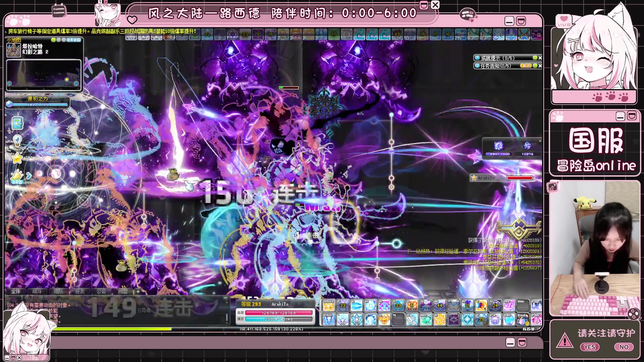The width and height of the screenshot is (644, 362).
Task: Click the Z-key running figure skill icon
Action: [x=412, y=319]
